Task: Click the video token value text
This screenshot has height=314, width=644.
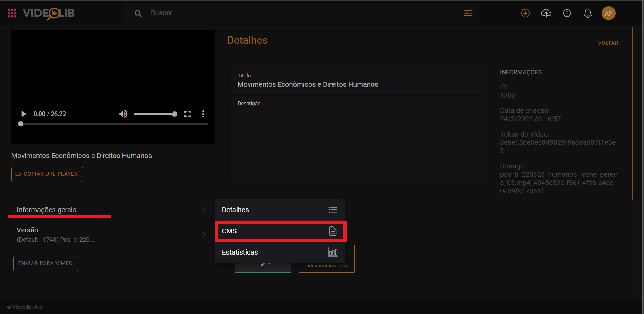Action: [558, 147]
